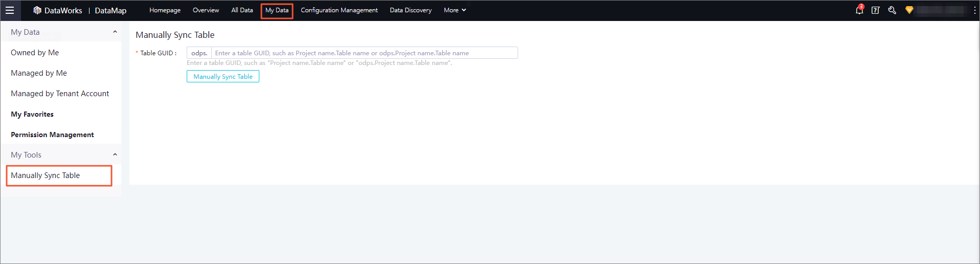Expand the More dropdown menu
Viewport: 980px width, 264px height.
tap(455, 10)
